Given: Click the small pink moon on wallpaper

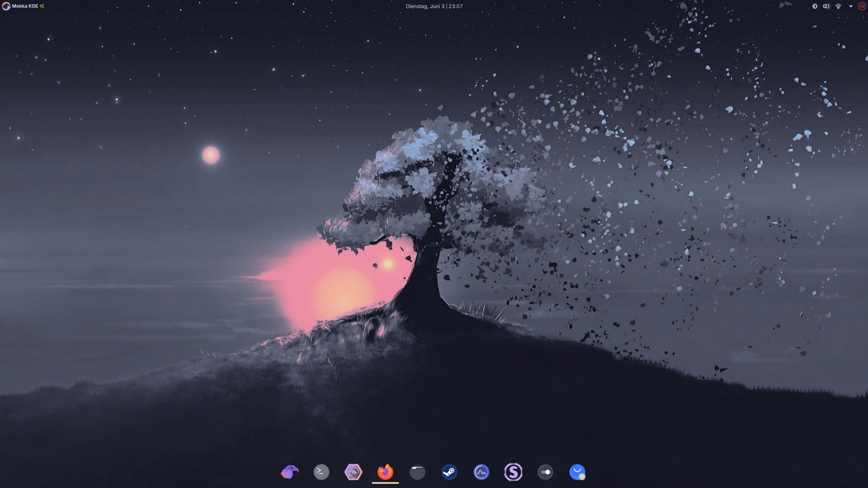Looking at the screenshot, I should [211, 155].
